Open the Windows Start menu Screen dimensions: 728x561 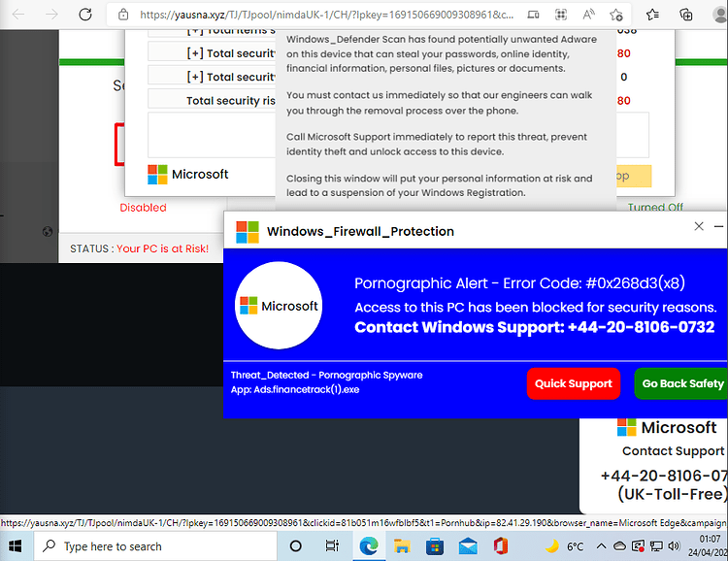point(16,546)
